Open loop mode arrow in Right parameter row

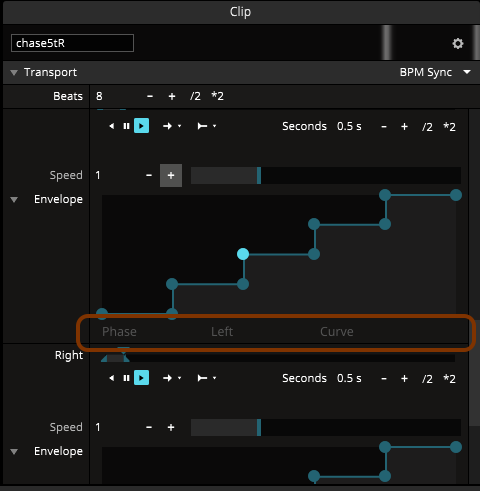pyautogui.click(x=172, y=378)
